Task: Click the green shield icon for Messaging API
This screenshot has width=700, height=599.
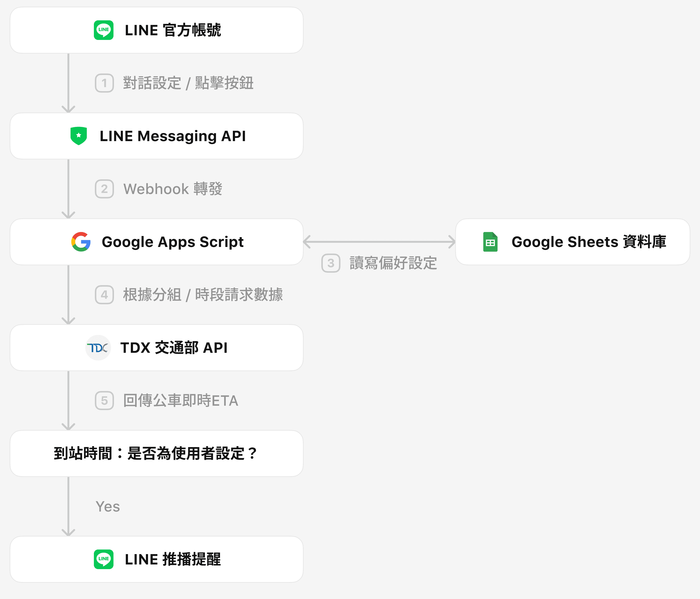Action: coord(79,136)
